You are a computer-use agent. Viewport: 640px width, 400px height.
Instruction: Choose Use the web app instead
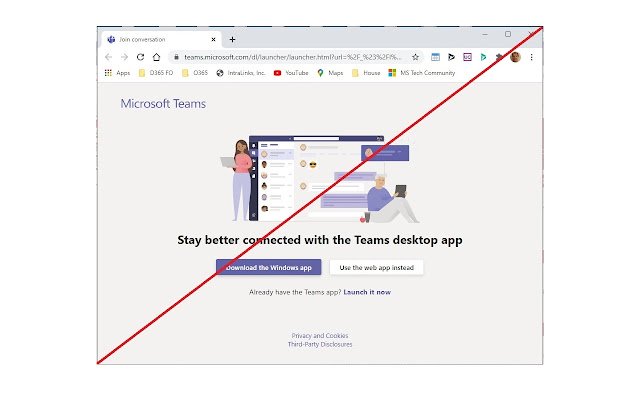pos(376,267)
